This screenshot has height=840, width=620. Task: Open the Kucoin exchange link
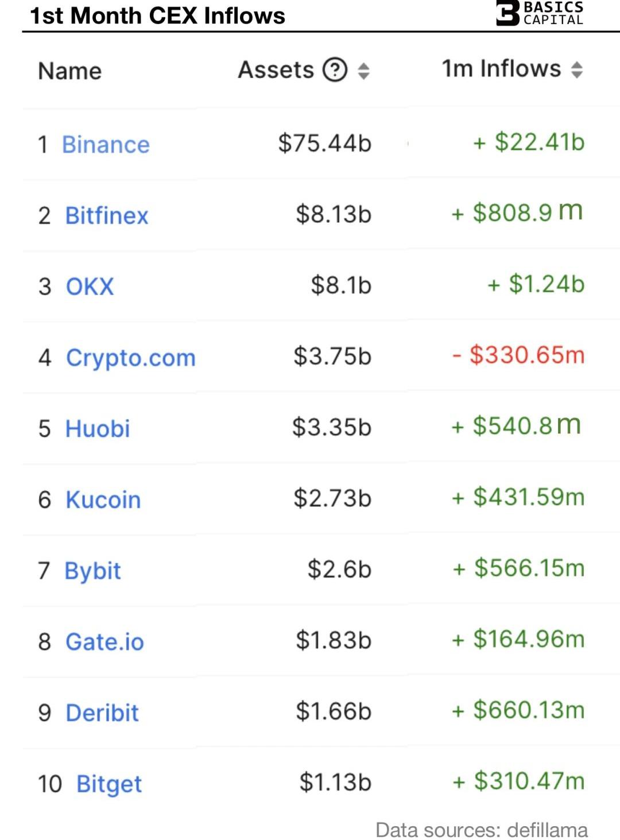pyautogui.click(x=103, y=500)
